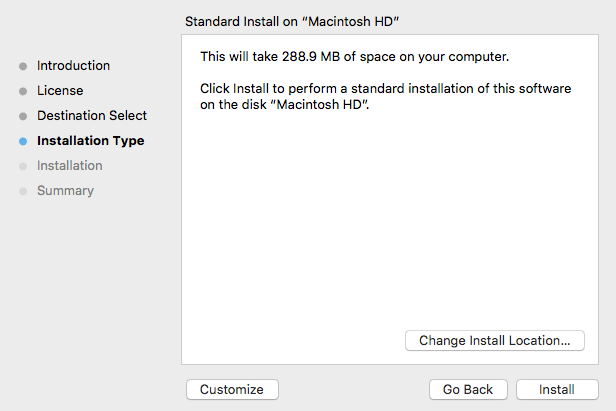Click the Installation Type step label
Image resolution: width=616 pixels, height=411 pixels.
coord(90,141)
